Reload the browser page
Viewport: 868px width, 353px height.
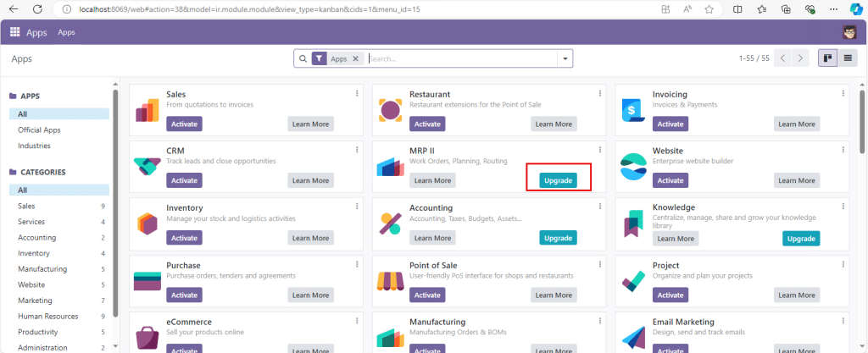pos(37,9)
